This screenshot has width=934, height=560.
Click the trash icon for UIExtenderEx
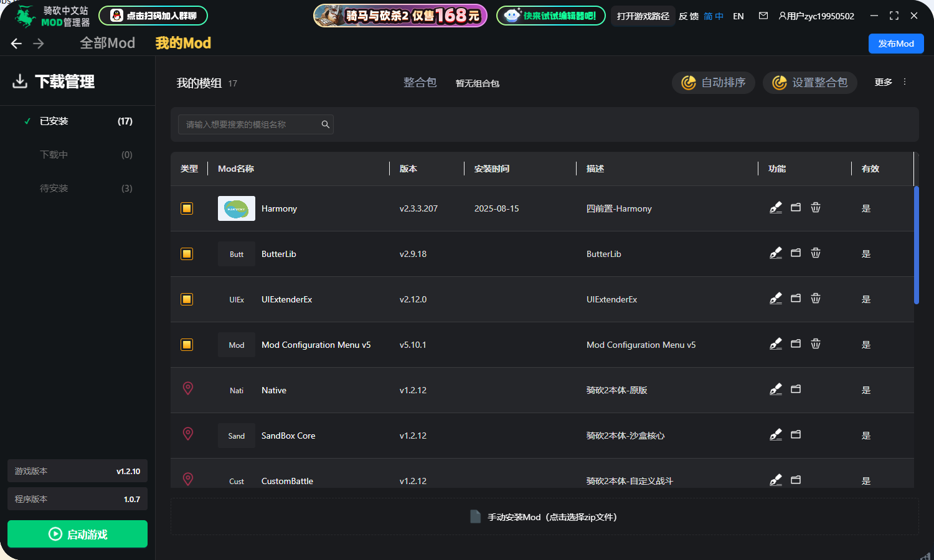click(816, 298)
